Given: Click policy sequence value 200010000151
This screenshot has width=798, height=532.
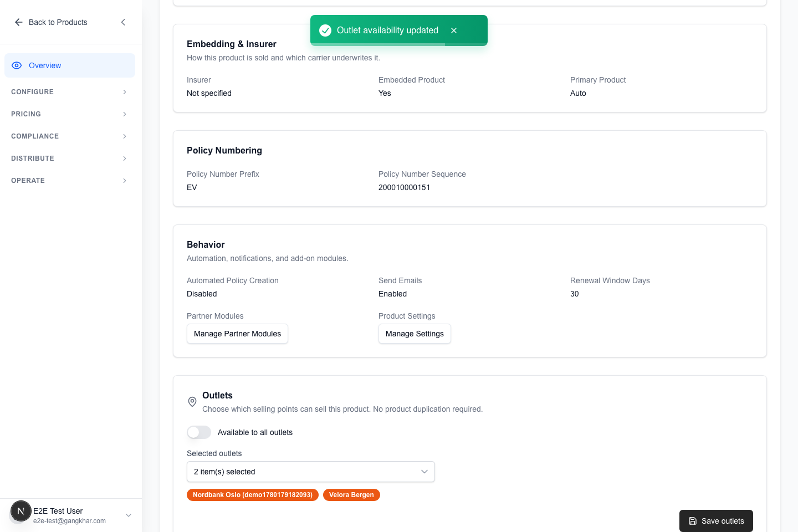Looking at the screenshot, I should point(404,187).
